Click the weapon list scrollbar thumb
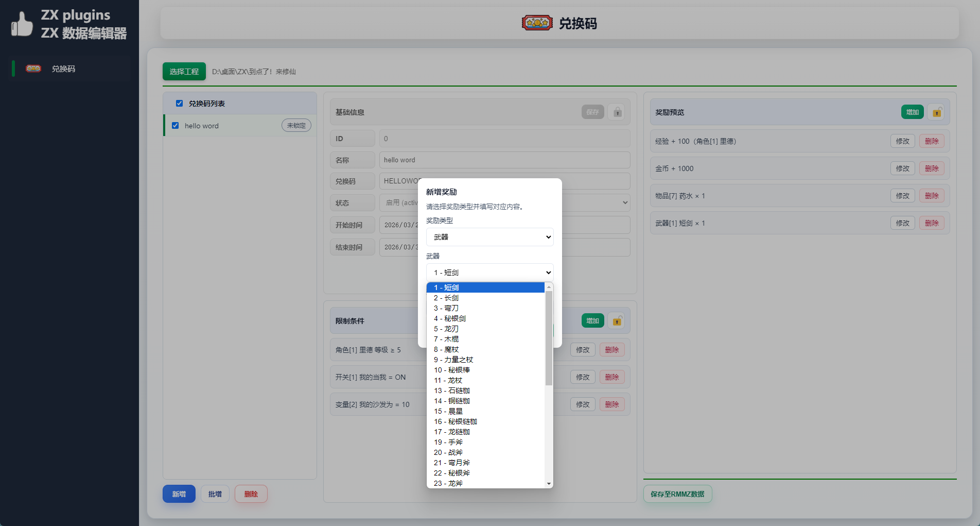Image resolution: width=980 pixels, height=526 pixels. (x=549, y=338)
